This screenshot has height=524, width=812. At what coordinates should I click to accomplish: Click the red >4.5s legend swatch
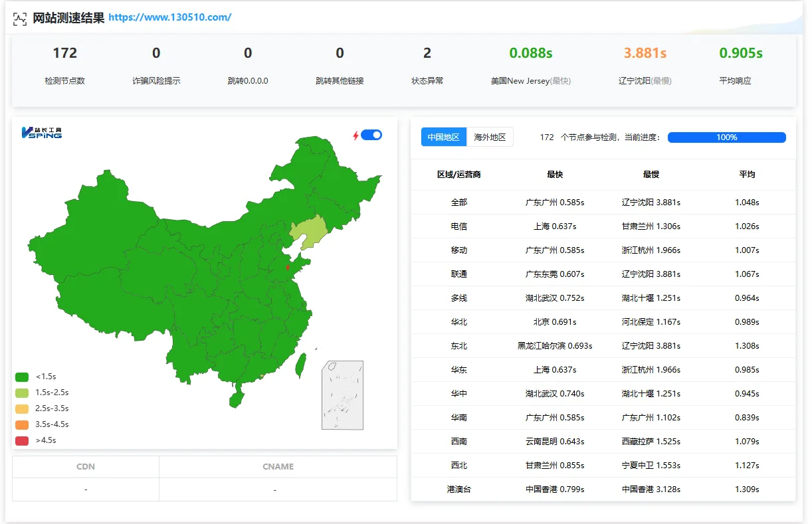click(22, 440)
